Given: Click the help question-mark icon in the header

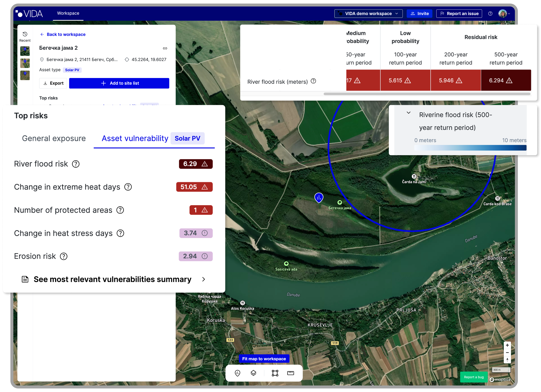Looking at the screenshot, I should (x=490, y=14).
